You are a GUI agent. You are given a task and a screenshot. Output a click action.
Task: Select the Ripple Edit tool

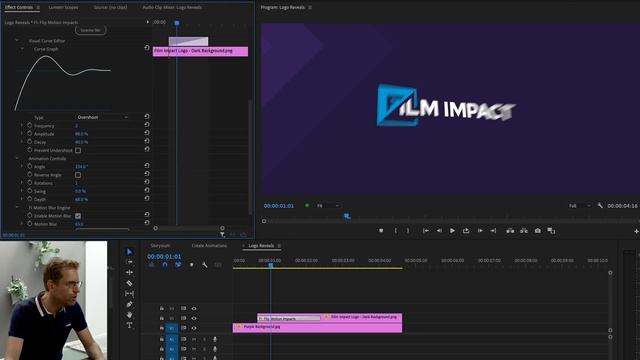click(x=129, y=272)
